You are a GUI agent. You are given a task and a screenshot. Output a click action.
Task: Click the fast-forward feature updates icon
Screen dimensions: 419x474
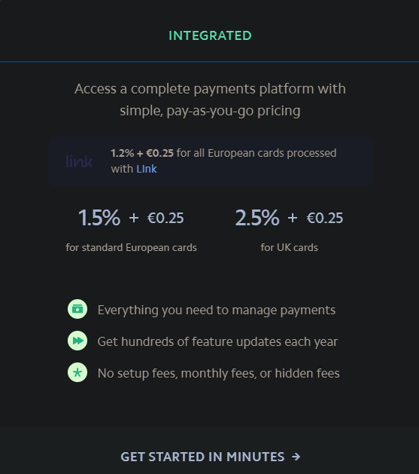[x=77, y=341]
